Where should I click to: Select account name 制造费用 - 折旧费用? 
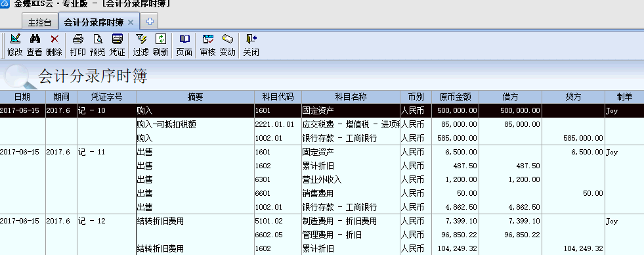click(339, 221)
